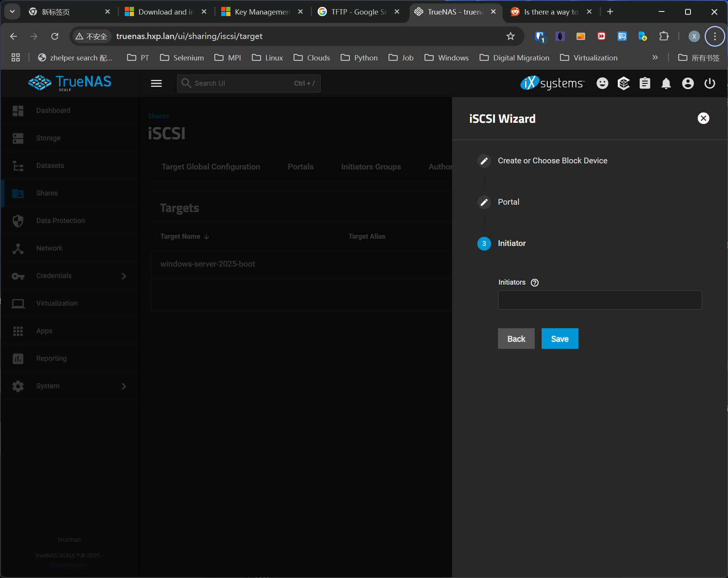
Task: Open the TrueCommand status icon
Action: (624, 83)
